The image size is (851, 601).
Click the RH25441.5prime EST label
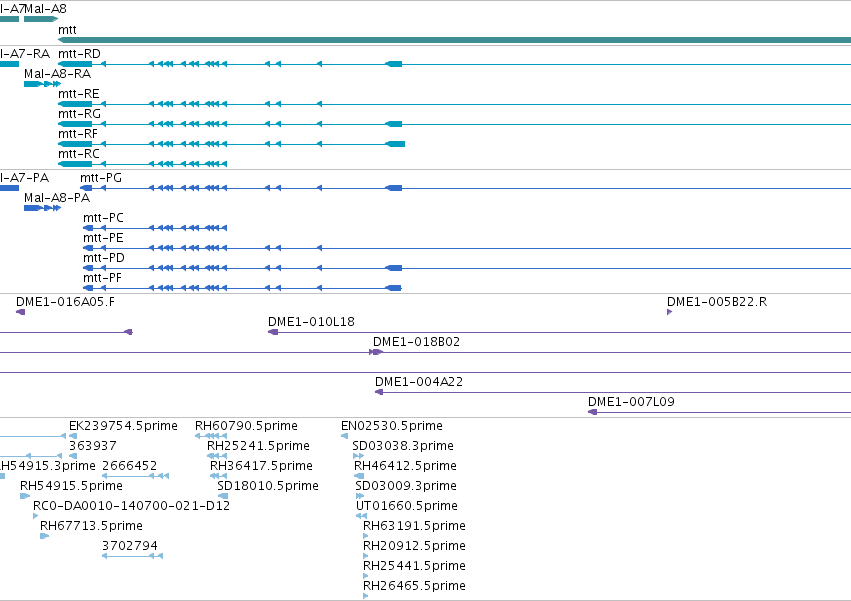coord(414,566)
